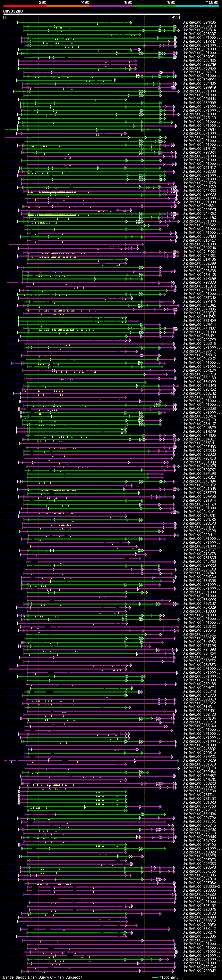
Task: Select hit UniRef100_Q7UE67
Action: [199, 550]
